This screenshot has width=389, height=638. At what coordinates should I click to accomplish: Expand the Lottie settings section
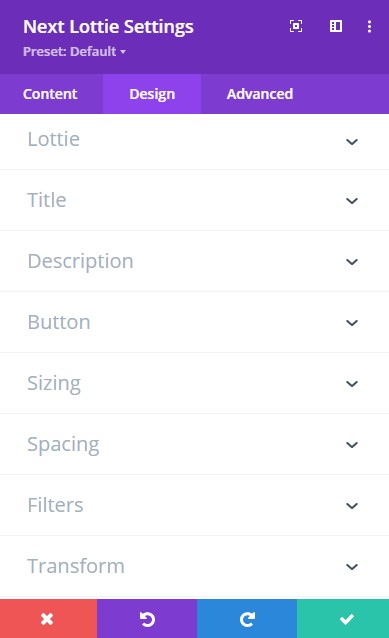coord(194,141)
